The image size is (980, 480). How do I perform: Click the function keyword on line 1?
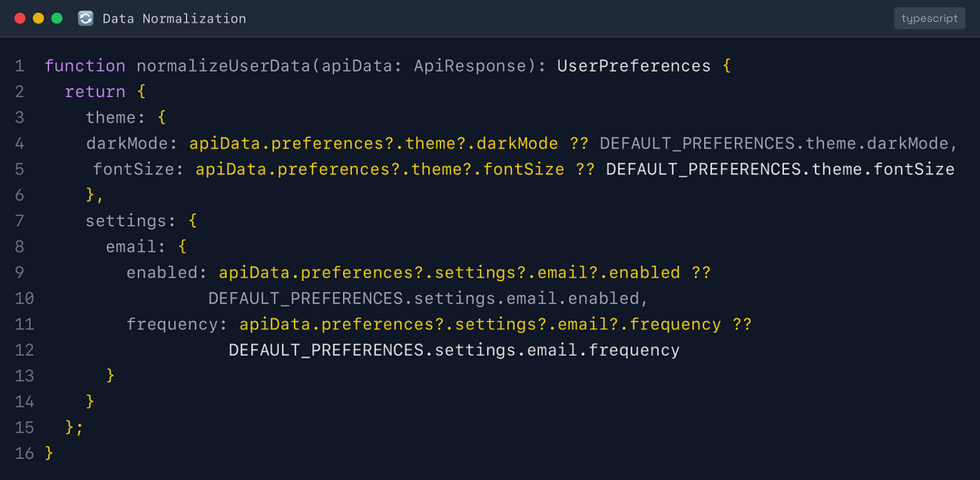pyautogui.click(x=85, y=66)
